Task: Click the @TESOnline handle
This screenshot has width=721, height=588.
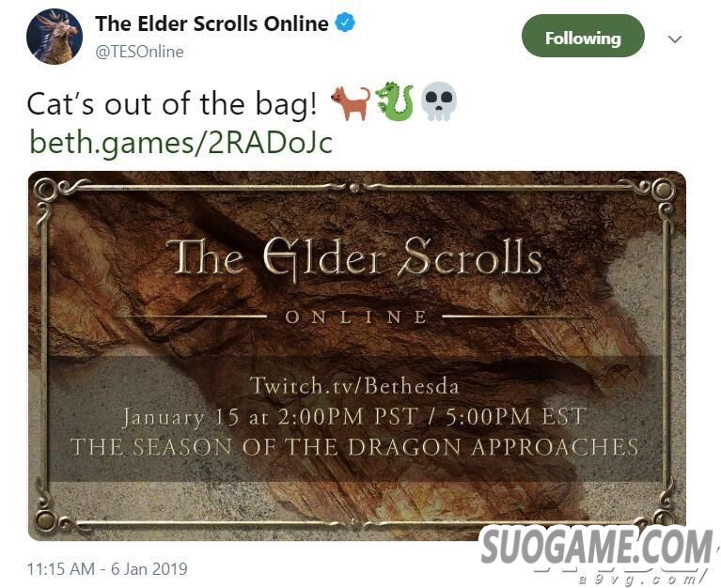Action: pyautogui.click(x=139, y=52)
